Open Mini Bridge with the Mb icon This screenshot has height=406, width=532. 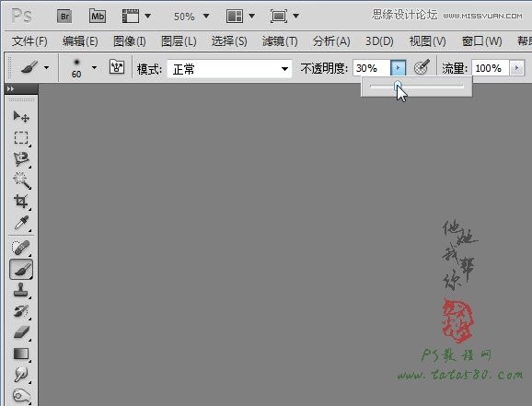point(98,16)
